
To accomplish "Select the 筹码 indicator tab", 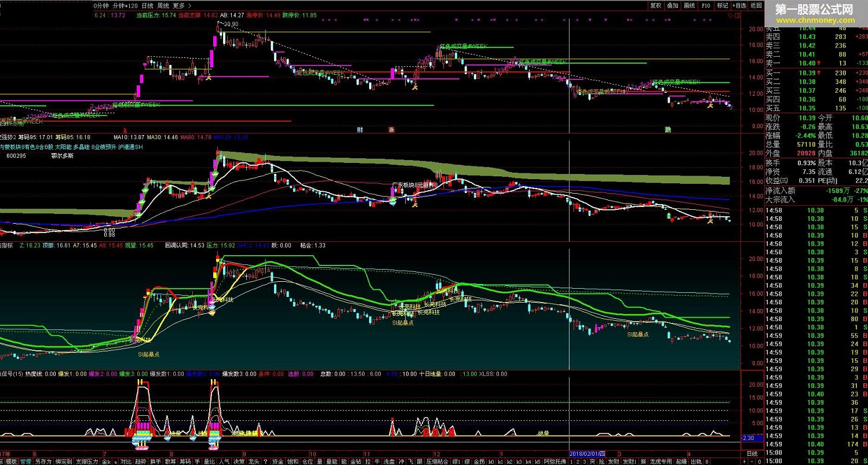I will [x=185, y=462].
